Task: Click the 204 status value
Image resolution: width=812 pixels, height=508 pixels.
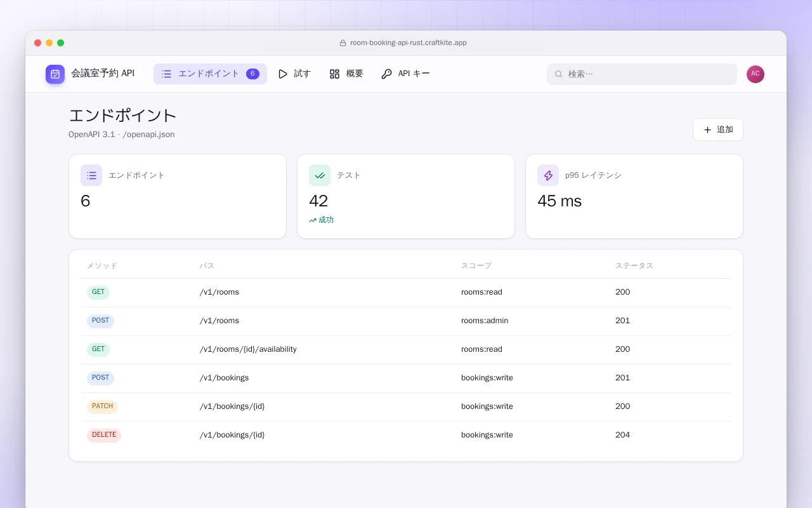Action: (x=623, y=435)
